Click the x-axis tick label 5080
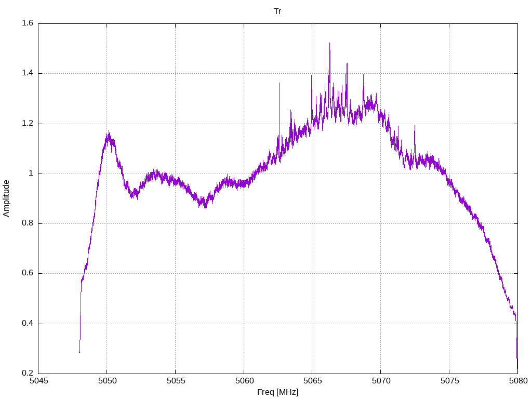The height and width of the screenshot is (399, 532). (518, 381)
